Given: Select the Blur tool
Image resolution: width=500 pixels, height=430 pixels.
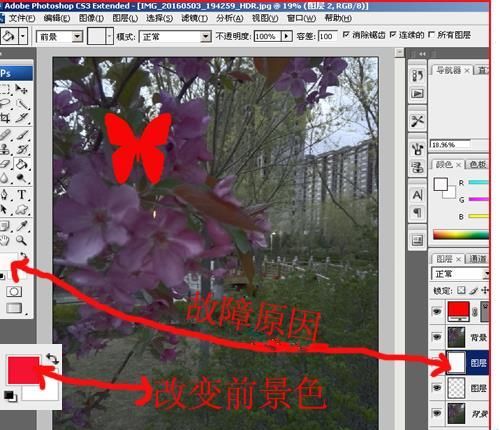Looking at the screenshot, I should pyautogui.click(x=4, y=178).
